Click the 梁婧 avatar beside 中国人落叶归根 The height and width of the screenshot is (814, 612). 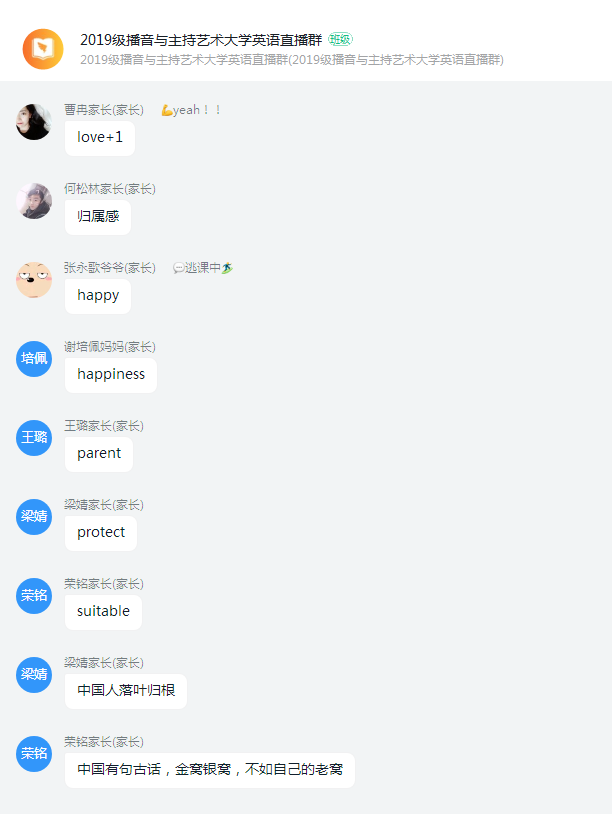pos(34,674)
